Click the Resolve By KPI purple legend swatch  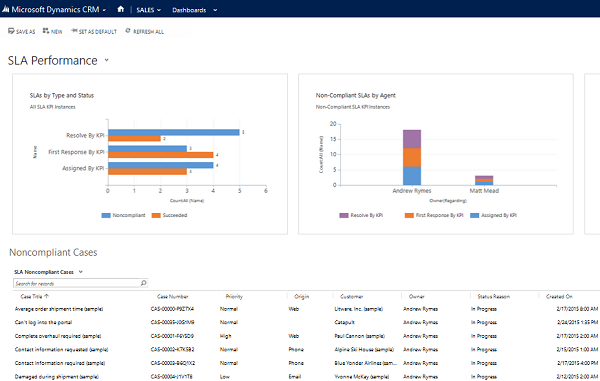pyautogui.click(x=344, y=215)
